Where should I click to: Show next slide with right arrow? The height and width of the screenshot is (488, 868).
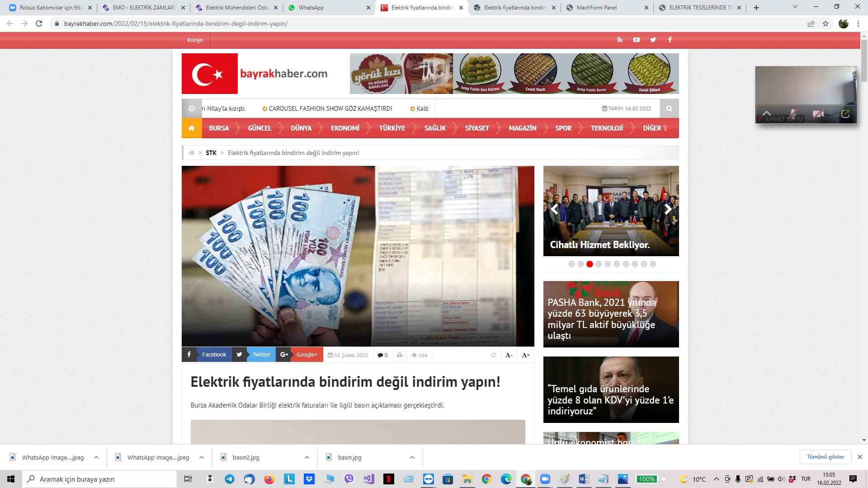(x=668, y=209)
